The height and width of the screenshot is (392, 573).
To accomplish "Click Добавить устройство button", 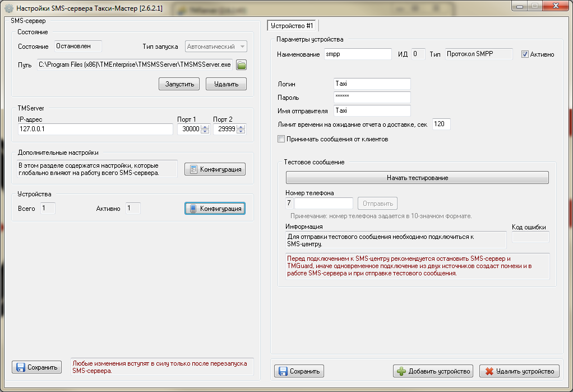I will 433,371.
